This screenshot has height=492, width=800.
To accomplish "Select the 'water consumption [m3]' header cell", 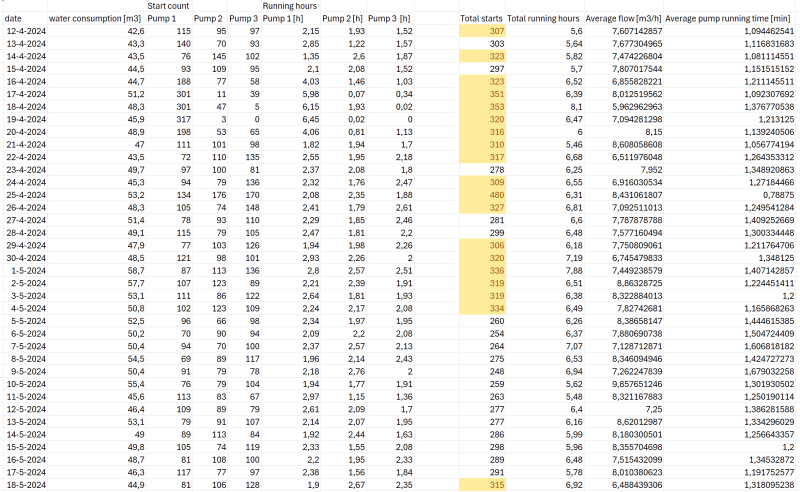I will pos(95,18).
